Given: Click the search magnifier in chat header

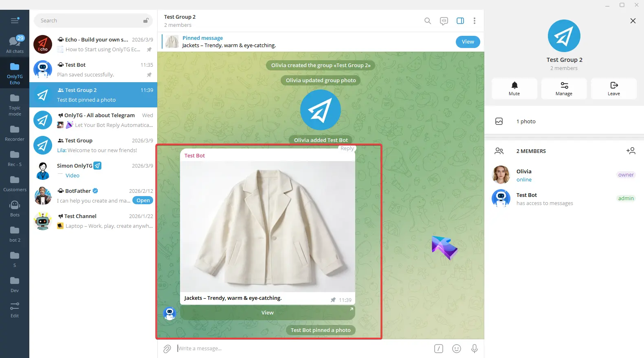Looking at the screenshot, I should click(x=427, y=21).
